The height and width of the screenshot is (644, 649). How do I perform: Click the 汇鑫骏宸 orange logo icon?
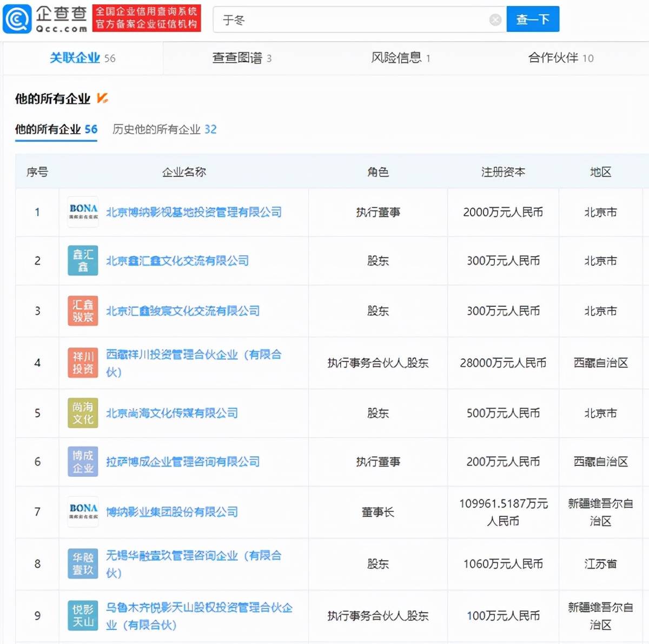coord(82,311)
